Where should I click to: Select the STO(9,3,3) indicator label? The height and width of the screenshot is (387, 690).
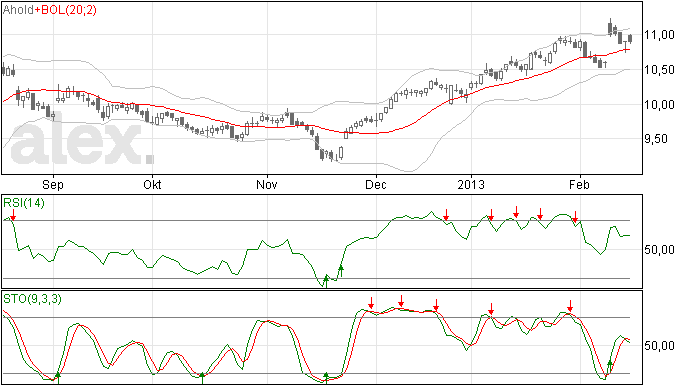click(x=32, y=299)
